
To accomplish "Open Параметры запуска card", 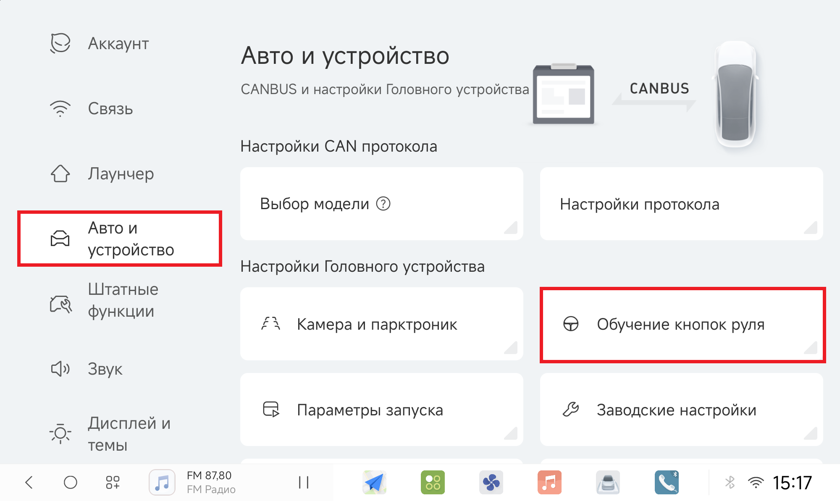I will (382, 409).
